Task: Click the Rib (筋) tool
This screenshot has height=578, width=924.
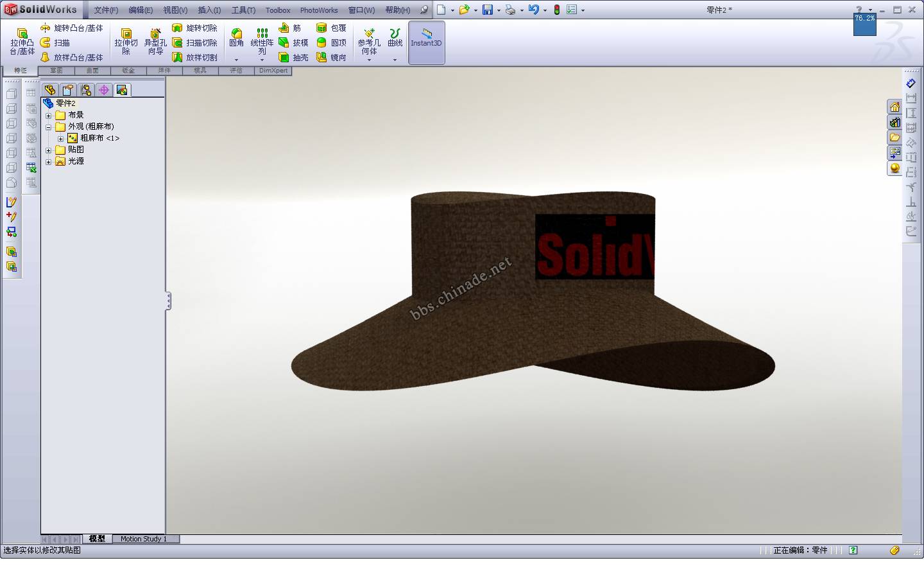Action: [x=290, y=28]
